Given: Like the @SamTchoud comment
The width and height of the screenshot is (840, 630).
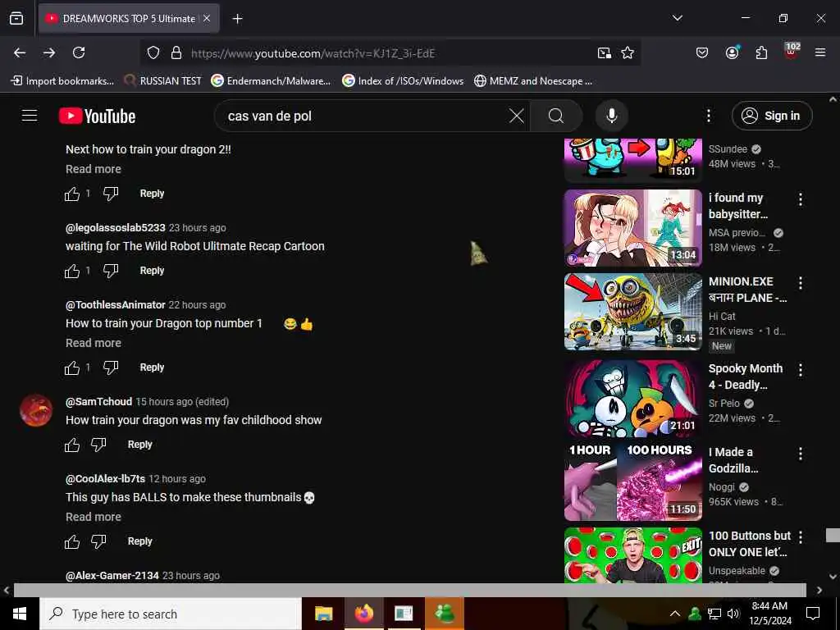Looking at the screenshot, I should [x=72, y=445].
